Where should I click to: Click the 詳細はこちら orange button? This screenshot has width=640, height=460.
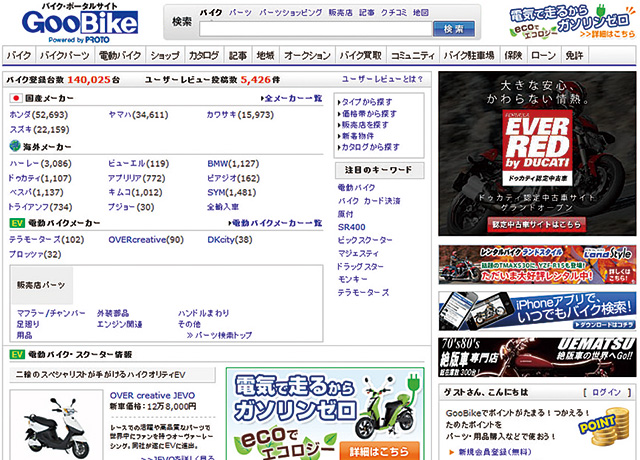[x=379, y=451]
